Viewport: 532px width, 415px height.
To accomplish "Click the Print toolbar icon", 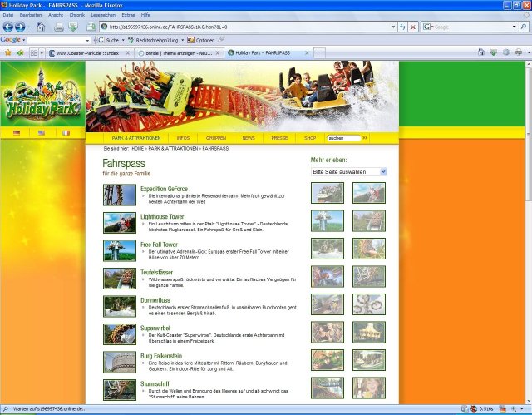I will click(x=59, y=27).
